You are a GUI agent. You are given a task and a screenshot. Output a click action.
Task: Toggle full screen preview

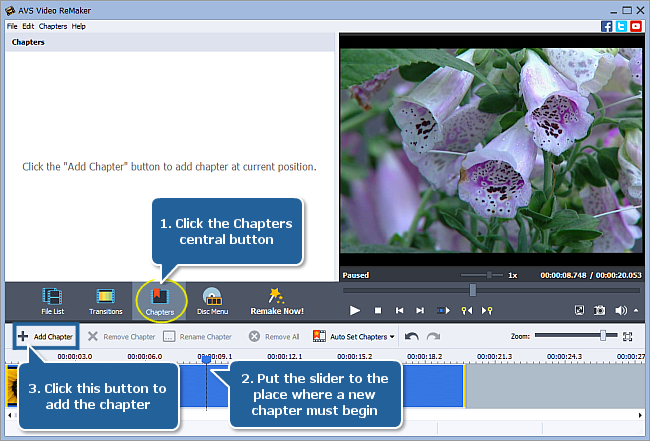pos(579,310)
